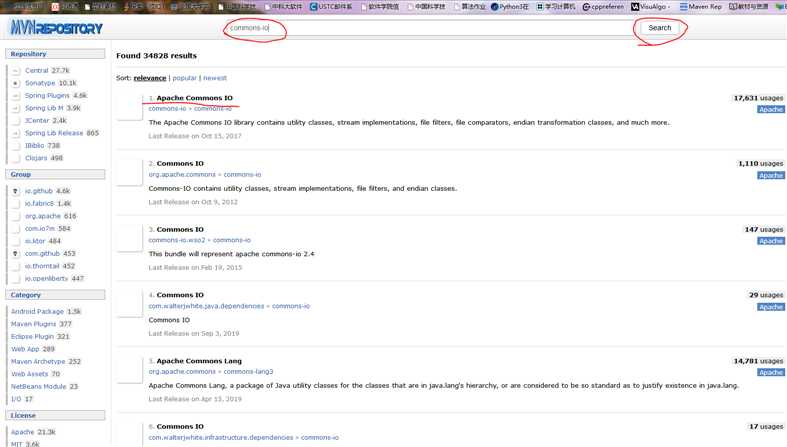Screen dimensions: 787x447
Task: Open the USTC mail bookmark
Action: pyautogui.click(x=331, y=7)
